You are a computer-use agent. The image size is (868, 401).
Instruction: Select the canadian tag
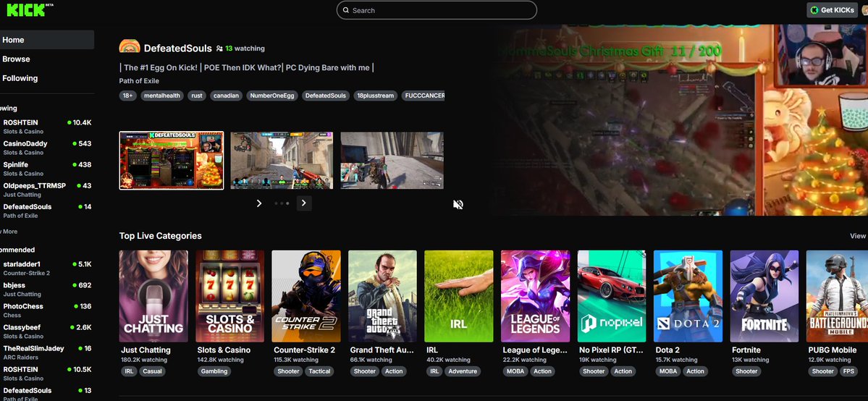tap(227, 96)
